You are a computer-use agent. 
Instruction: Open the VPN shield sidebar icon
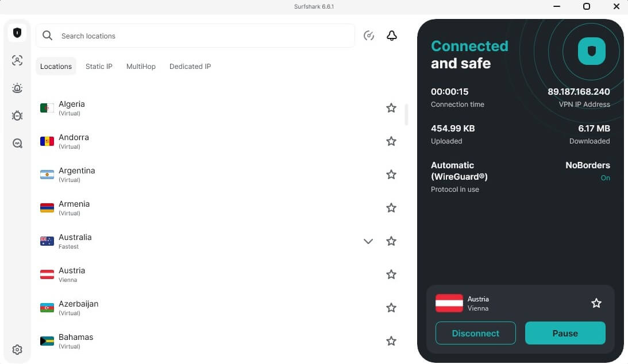click(17, 33)
